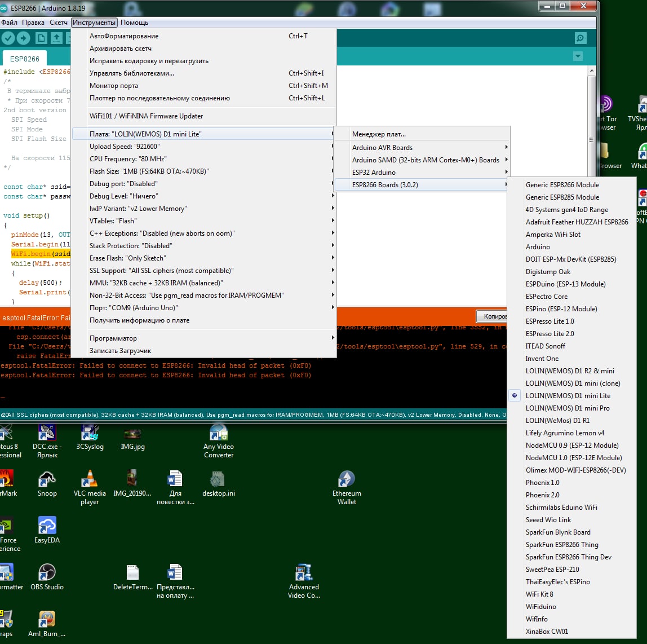Click Записать Загрузчик entry

(x=204, y=351)
